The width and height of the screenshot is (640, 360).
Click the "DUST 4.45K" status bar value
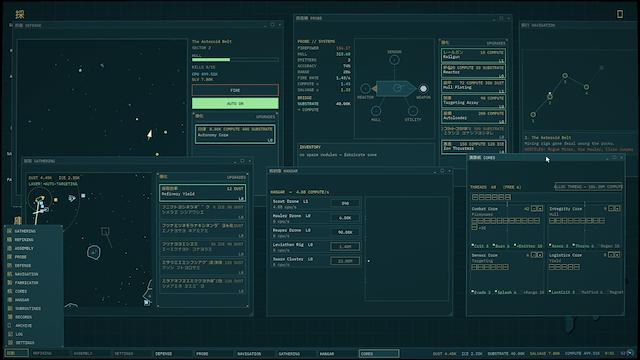(x=444, y=353)
